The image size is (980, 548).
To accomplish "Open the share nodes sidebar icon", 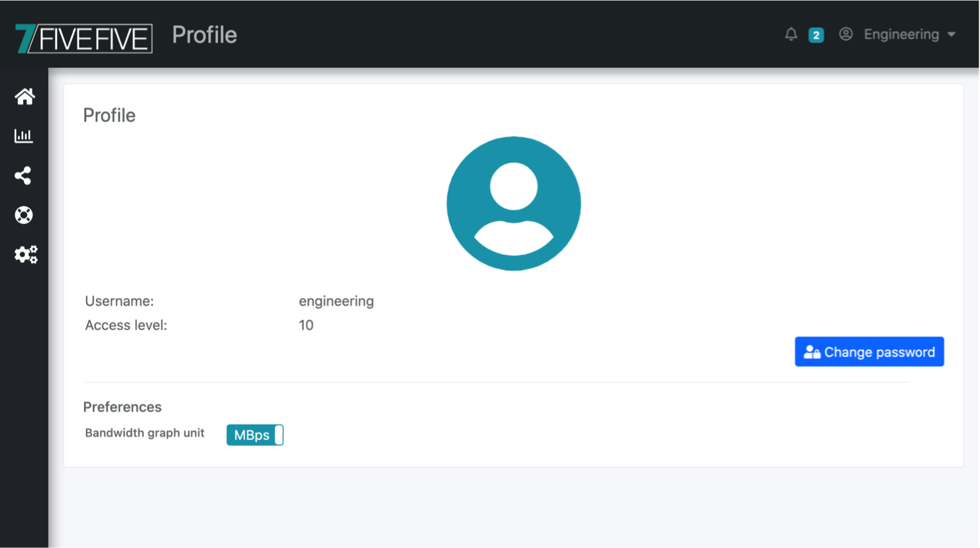I will coord(23,176).
